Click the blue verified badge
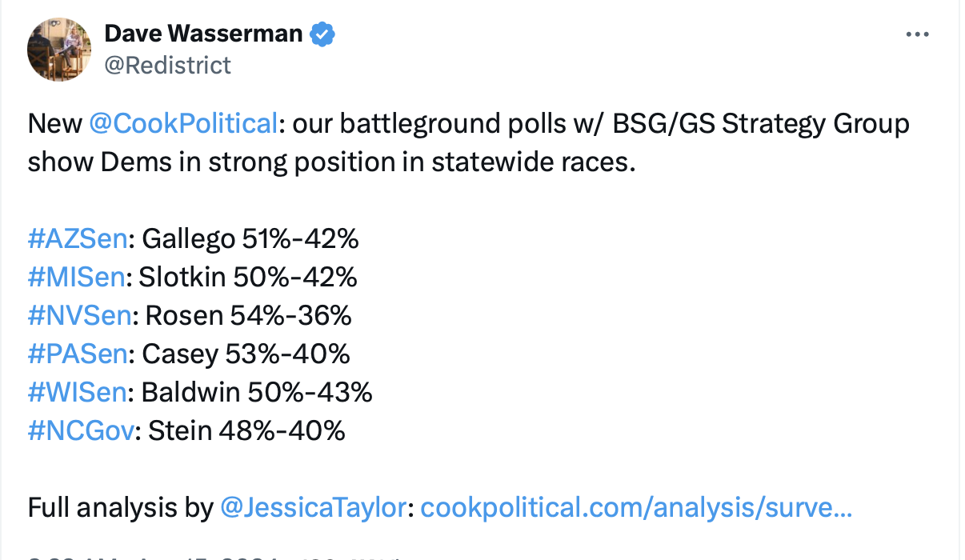 pyautogui.click(x=322, y=34)
